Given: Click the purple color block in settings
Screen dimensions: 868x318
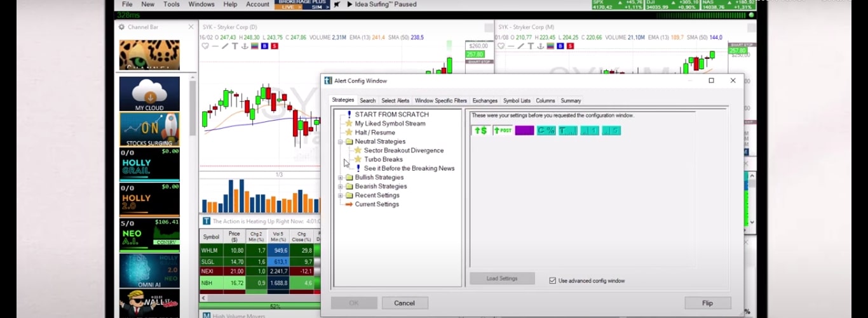Looking at the screenshot, I should (x=524, y=130).
